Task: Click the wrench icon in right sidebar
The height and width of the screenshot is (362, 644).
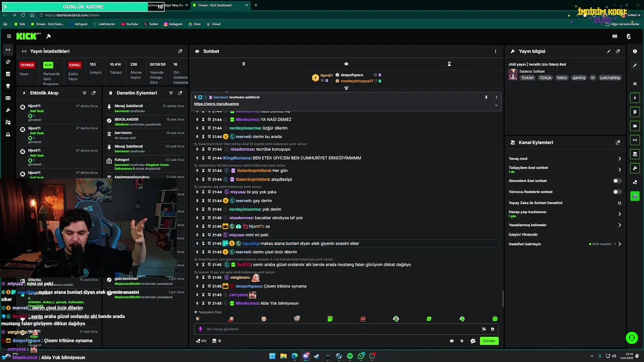Action: coord(635,168)
